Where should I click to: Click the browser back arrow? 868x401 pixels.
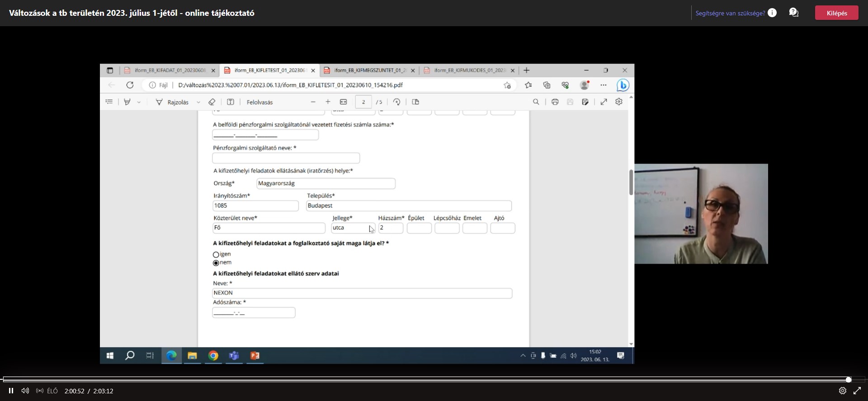tap(112, 85)
